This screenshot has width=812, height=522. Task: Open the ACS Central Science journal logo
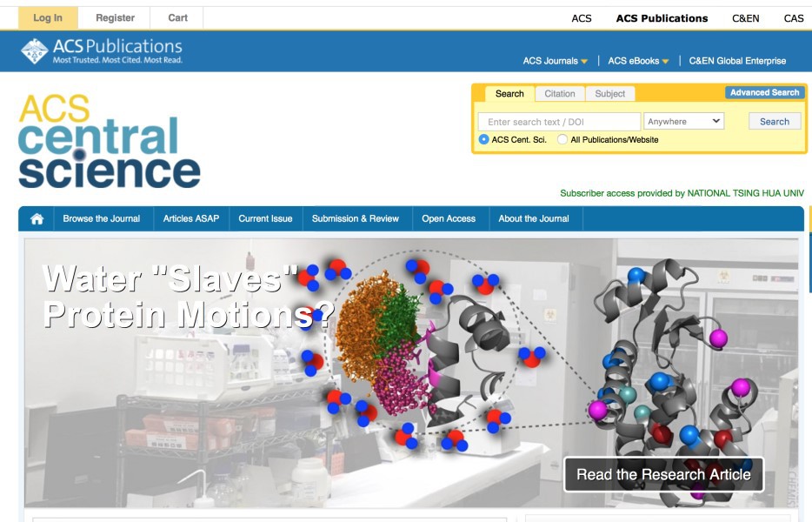[110, 141]
